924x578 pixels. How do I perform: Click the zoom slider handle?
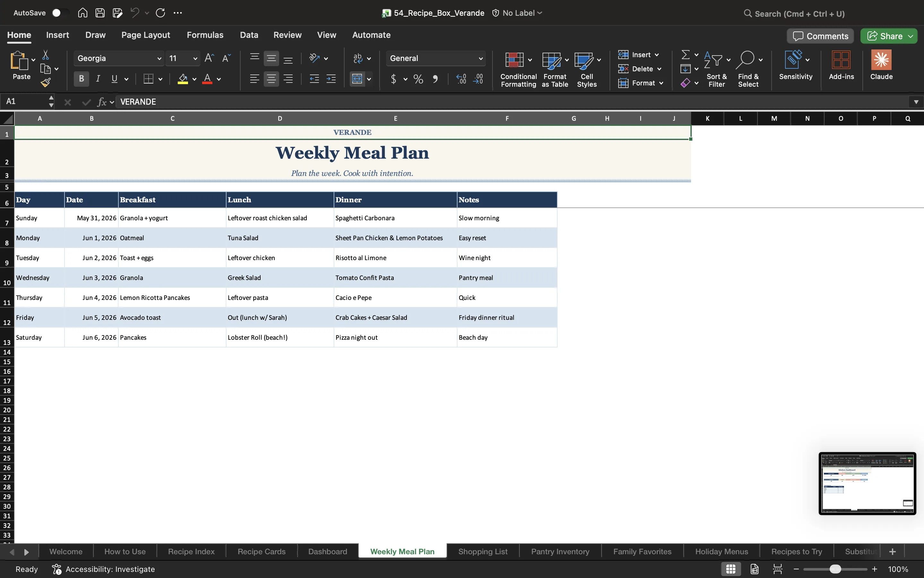click(835, 569)
